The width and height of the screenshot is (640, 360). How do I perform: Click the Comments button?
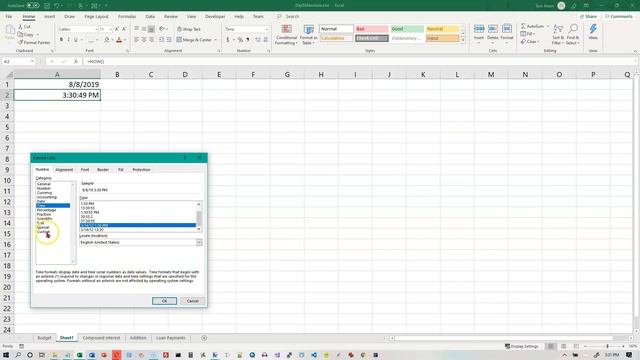coord(619,16)
